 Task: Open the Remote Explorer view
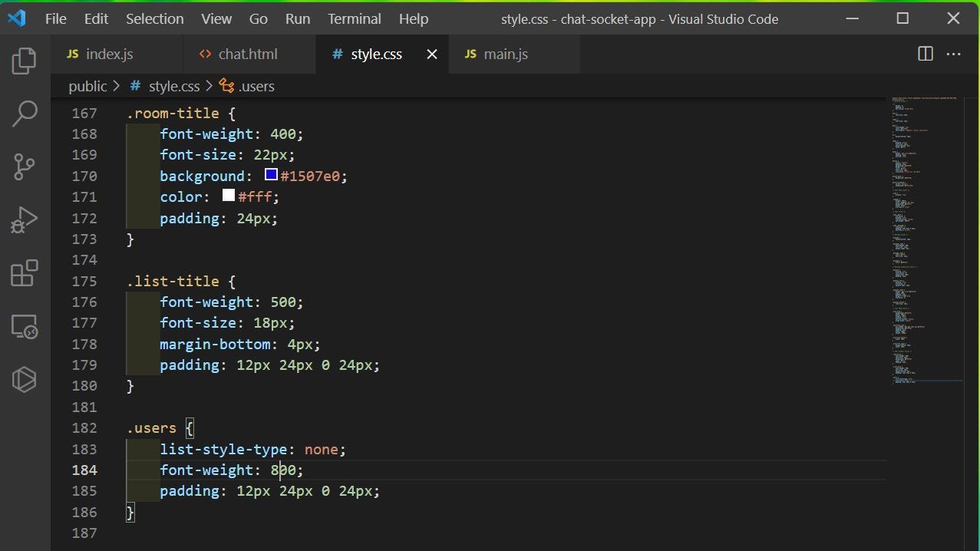click(25, 326)
